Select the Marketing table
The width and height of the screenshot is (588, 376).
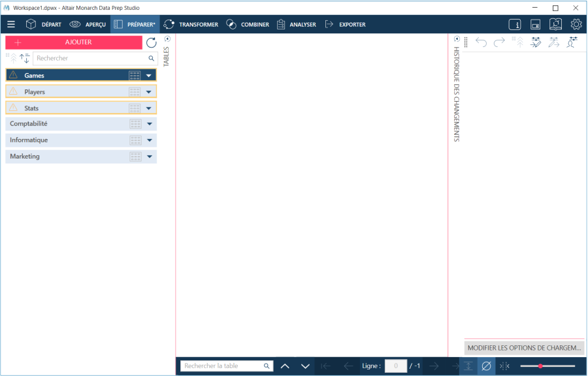[x=81, y=157]
